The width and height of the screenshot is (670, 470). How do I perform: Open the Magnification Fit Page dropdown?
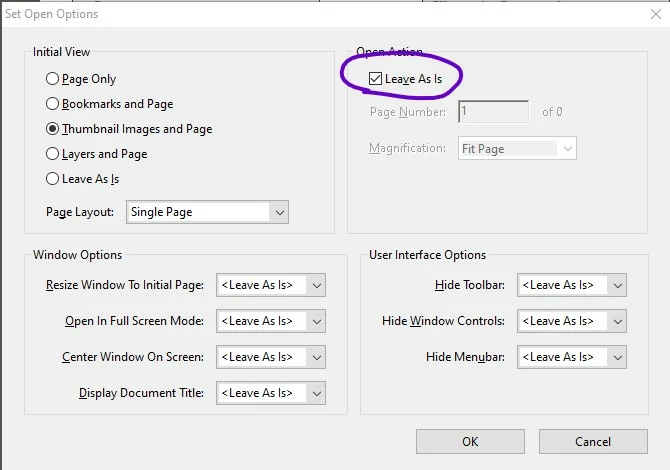click(517, 148)
